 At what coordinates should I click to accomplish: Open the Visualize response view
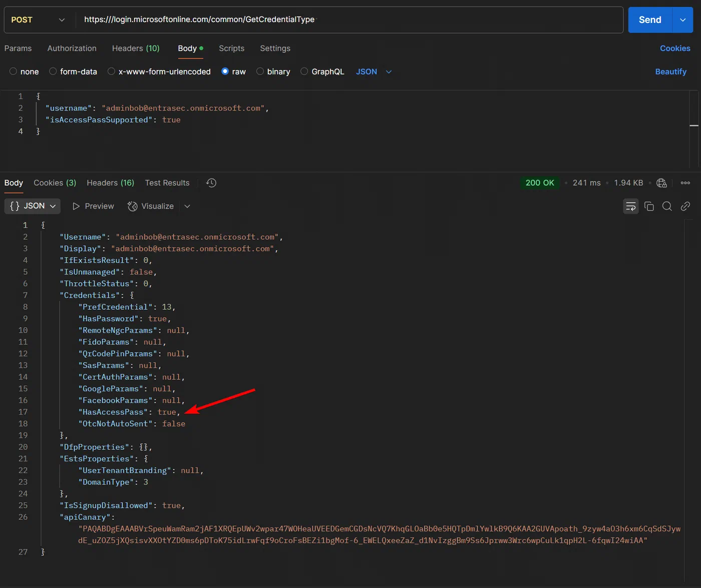pyautogui.click(x=151, y=206)
